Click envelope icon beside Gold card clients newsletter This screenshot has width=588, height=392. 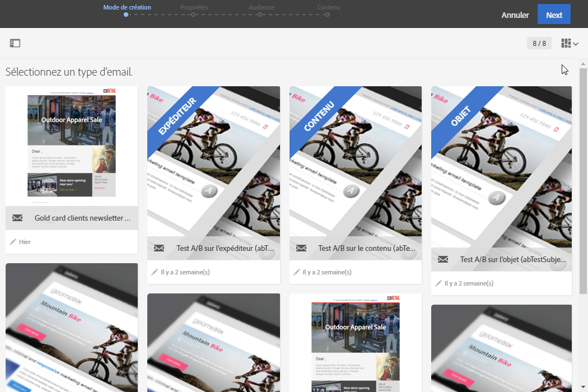(x=17, y=218)
